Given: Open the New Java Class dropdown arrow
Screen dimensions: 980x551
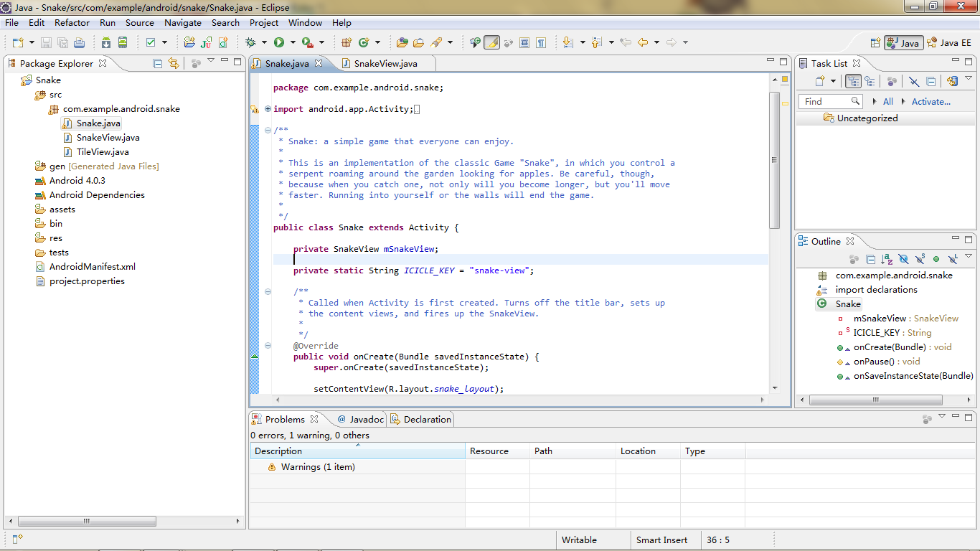Looking at the screenshot, I should click(377, 43).
